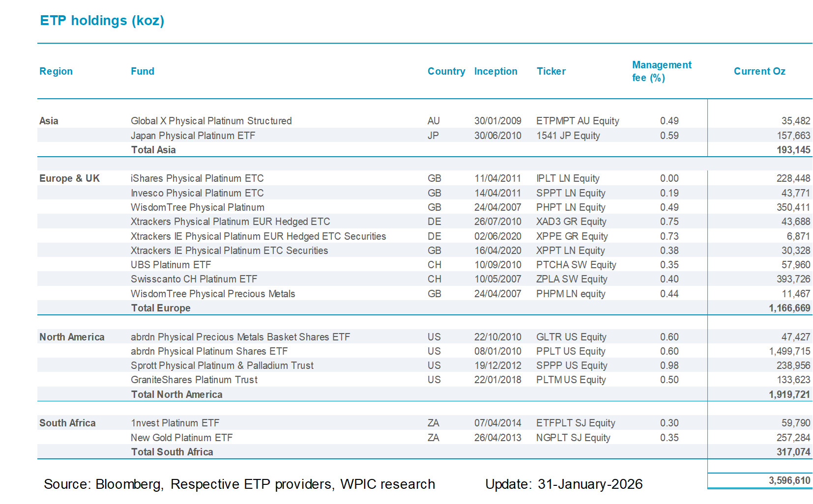Click the Current Oz column header
Screen dimensions: 813x504
[x=759, y=71]
